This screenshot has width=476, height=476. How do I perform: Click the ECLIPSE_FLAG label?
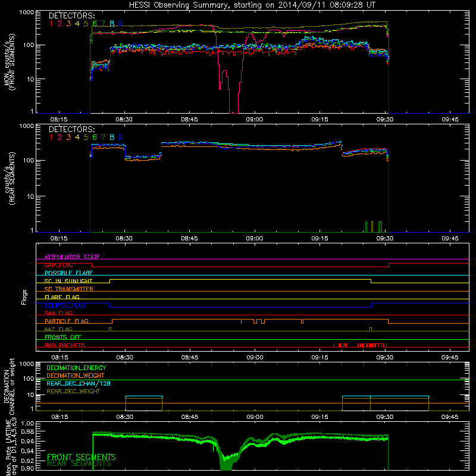tap(65, 305)
